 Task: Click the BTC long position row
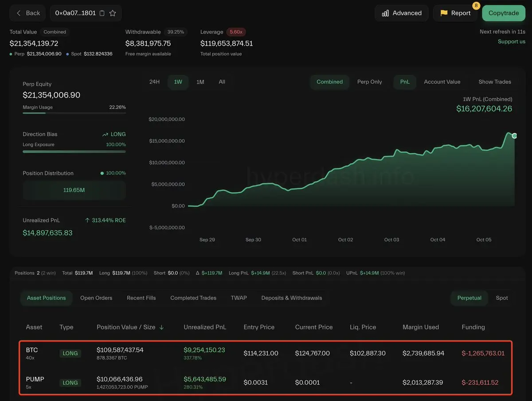265,354
